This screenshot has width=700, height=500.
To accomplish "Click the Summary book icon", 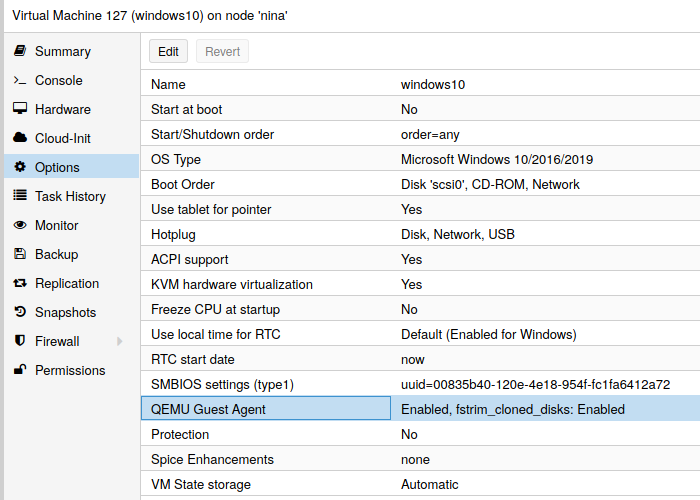I will pos(19,51).
